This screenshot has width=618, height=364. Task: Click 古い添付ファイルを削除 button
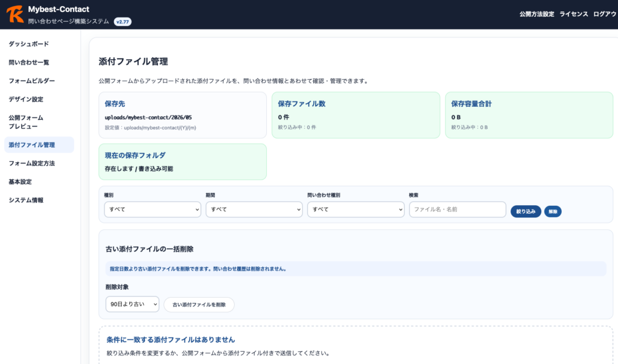199,304
